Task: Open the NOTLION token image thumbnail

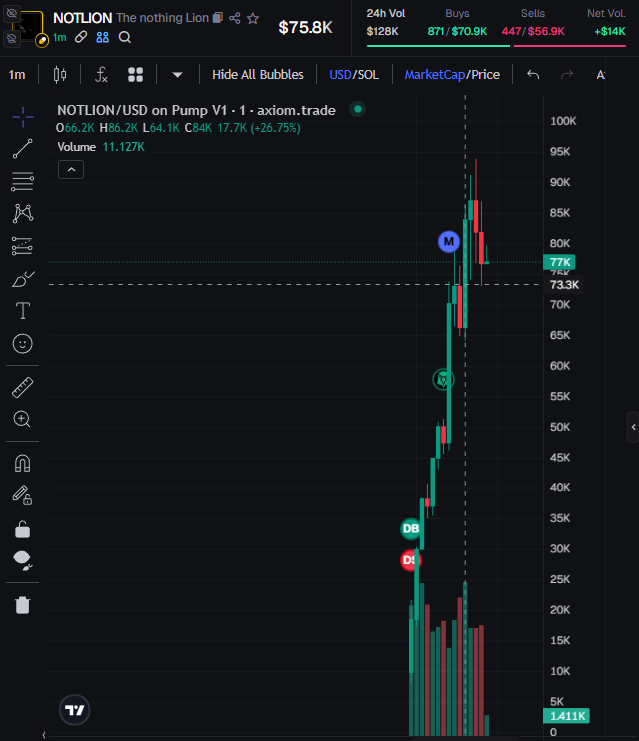Action: (30, 27)
